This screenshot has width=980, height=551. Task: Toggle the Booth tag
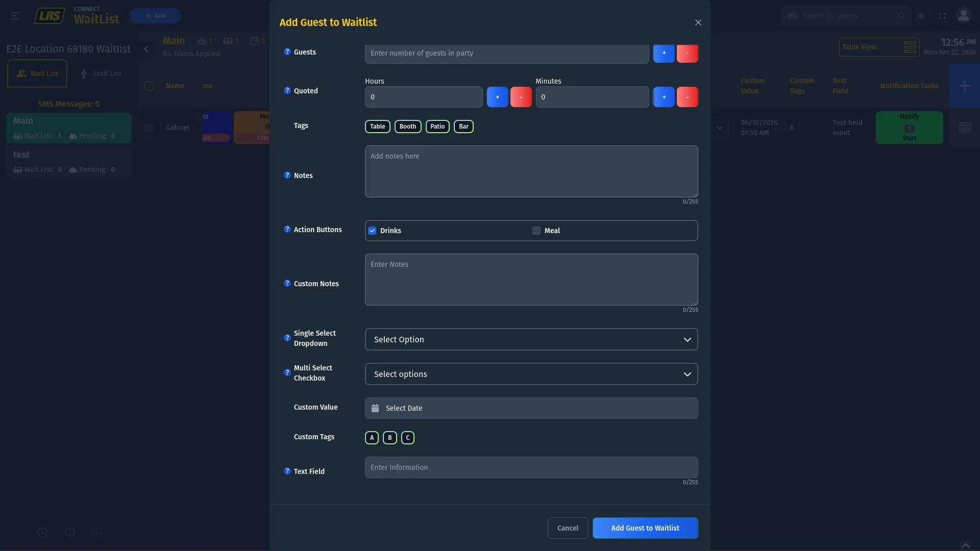pos(408,127)
